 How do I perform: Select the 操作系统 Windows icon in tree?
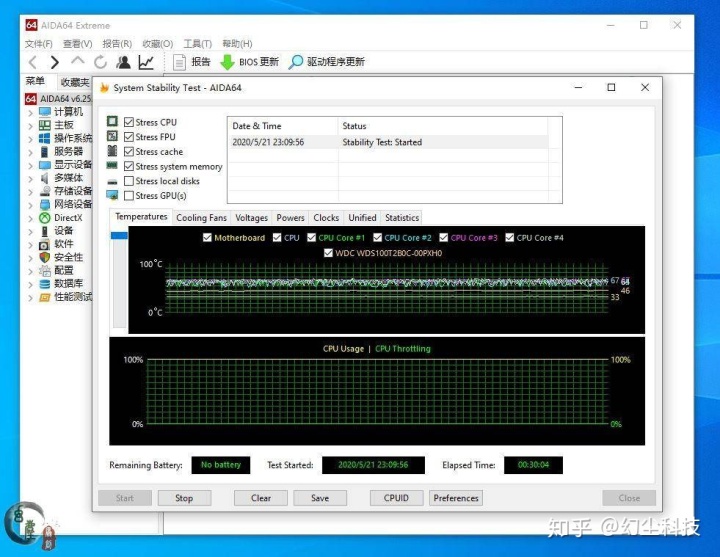(x=45, y=138)
